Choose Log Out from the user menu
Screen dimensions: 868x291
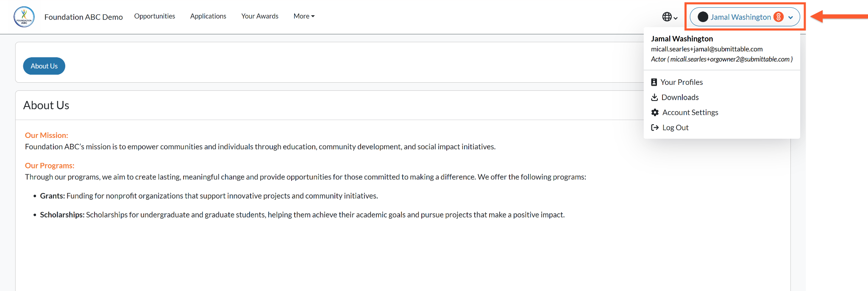(675, 128)
